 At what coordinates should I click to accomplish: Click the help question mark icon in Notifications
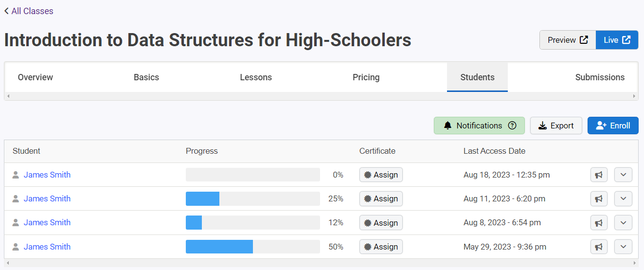(x=512, y=126)
